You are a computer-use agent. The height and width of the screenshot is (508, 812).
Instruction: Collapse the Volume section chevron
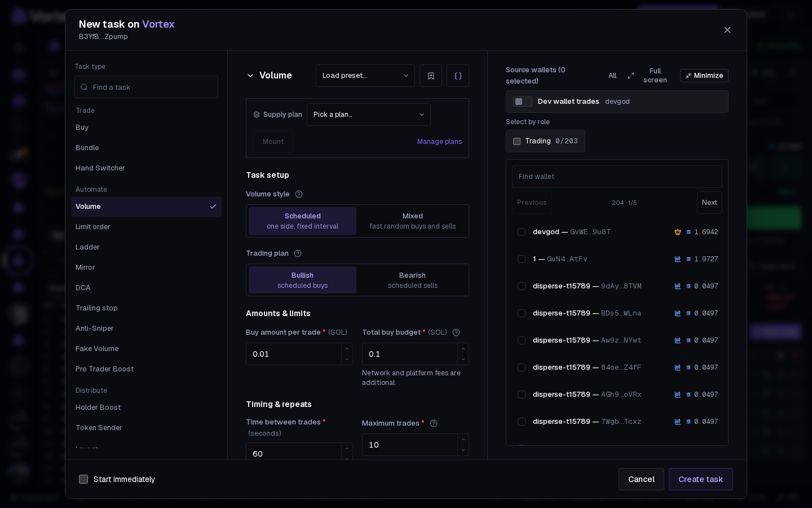tap(250, 76)
